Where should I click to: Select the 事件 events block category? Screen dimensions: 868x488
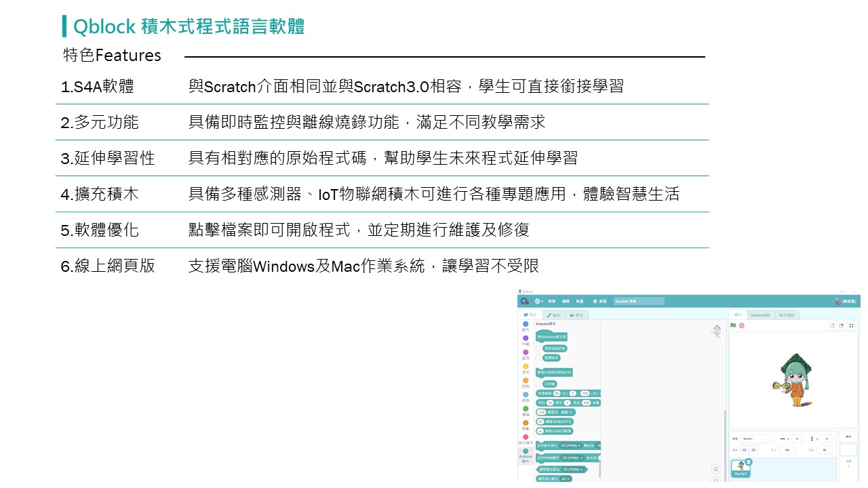526,368
